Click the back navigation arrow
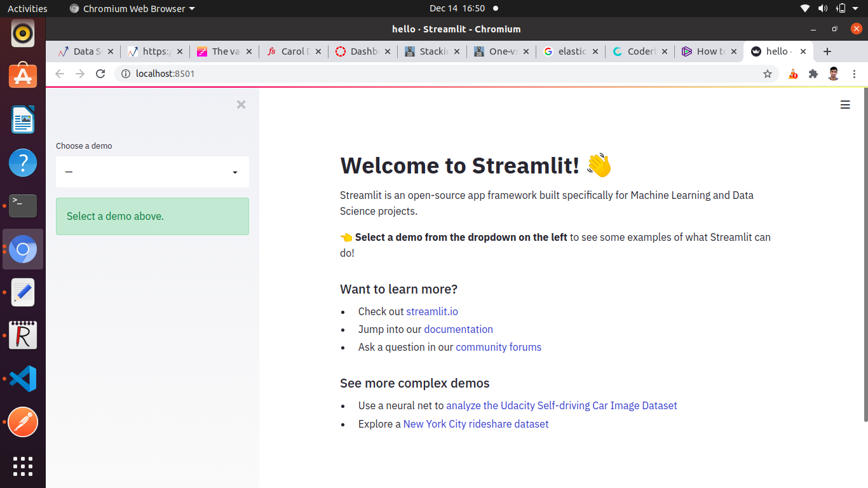This screenshot has width=868, height=488. pos(59,74)
